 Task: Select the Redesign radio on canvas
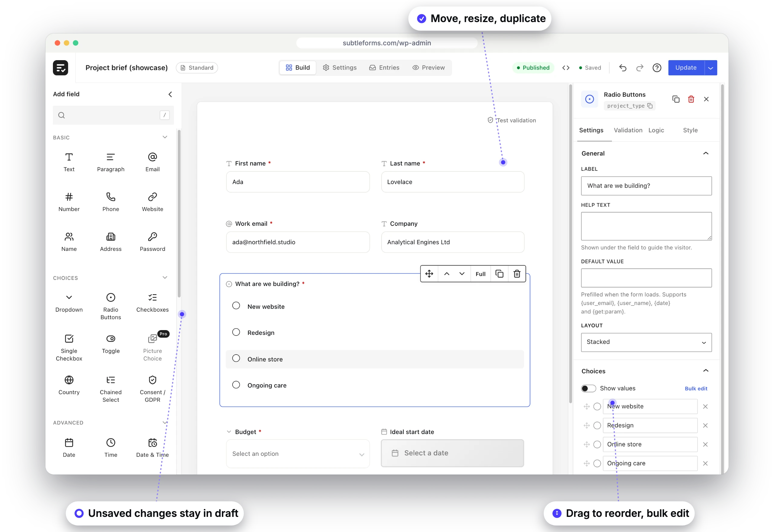click(236, 332)
